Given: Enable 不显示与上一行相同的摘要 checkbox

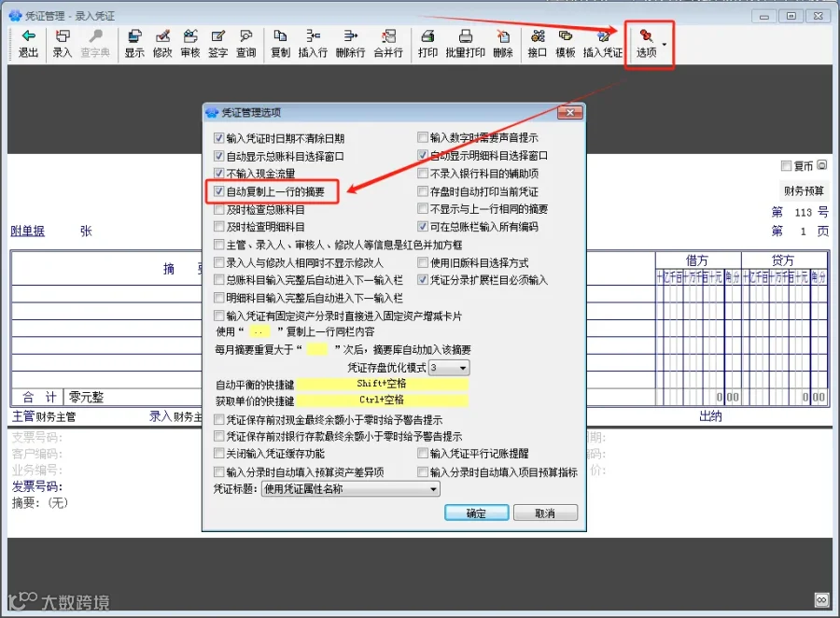Looking at the screenshot, I should point(423,208).
